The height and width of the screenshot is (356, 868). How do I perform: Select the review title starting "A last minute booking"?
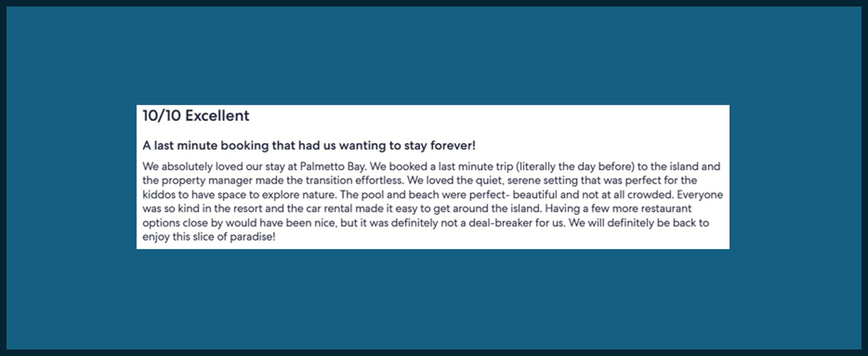pos(309,146)
